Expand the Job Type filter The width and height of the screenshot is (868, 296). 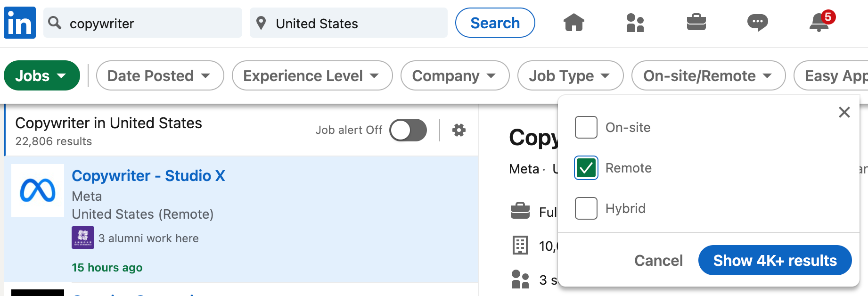click(x=570, y=75)
